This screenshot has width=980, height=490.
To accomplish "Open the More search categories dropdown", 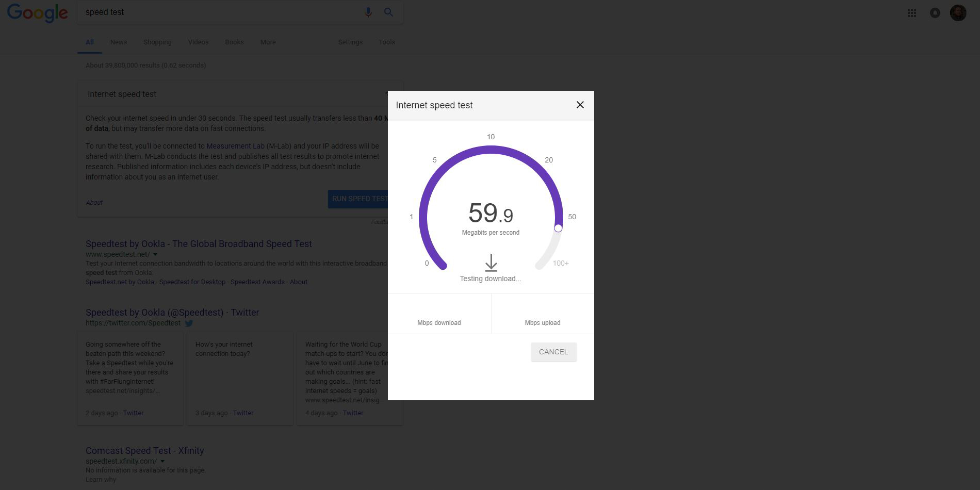I will pos(268,42).
